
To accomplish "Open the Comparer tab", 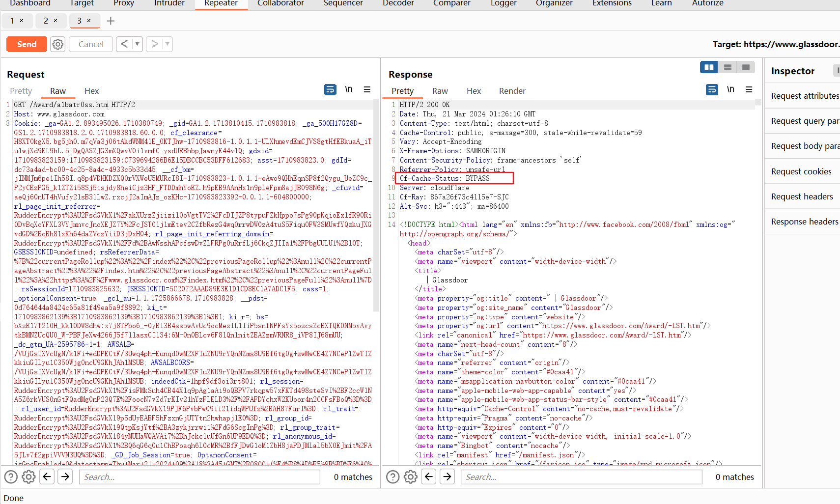I will [x=452, y=3].
